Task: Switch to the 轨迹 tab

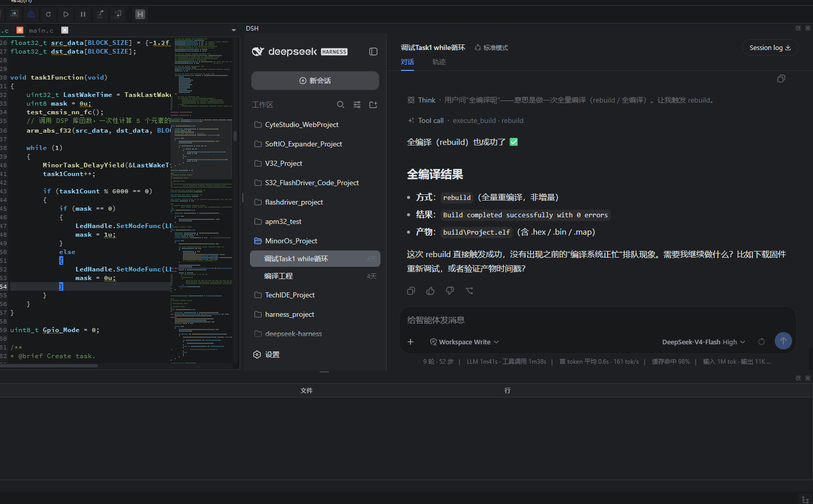Action: 439,62
